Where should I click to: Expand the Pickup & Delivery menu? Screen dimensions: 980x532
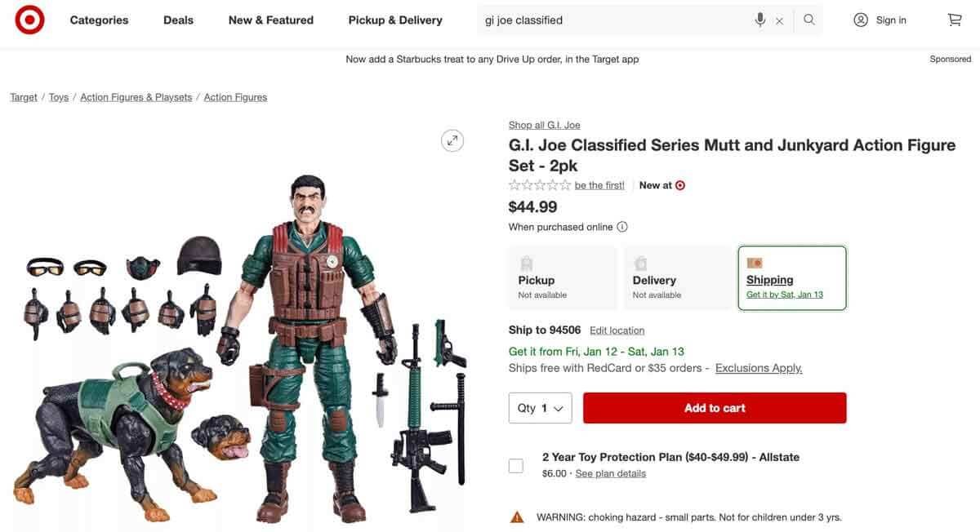point(394,19)
